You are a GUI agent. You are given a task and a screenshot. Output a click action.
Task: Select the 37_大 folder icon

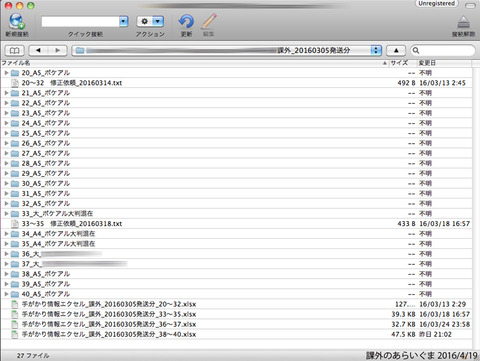[15, 264]
